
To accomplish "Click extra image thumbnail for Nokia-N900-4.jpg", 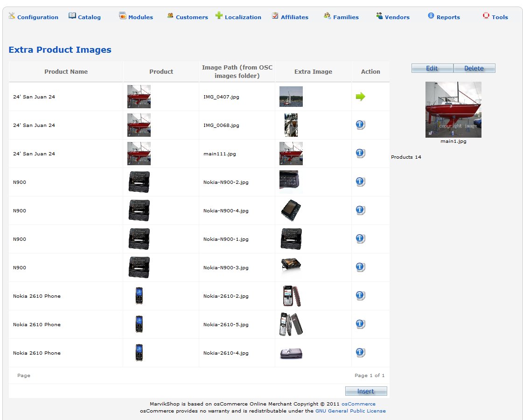I will [x=291, y=210].
